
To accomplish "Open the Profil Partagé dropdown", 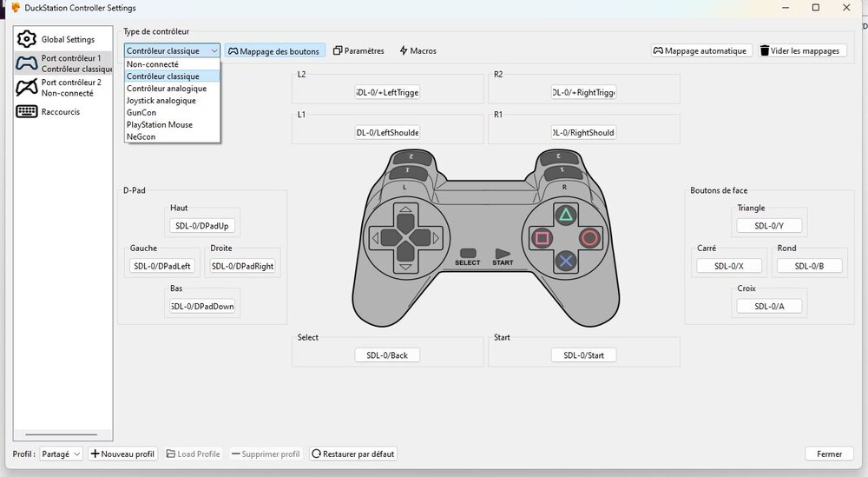I will coord(61,454).
